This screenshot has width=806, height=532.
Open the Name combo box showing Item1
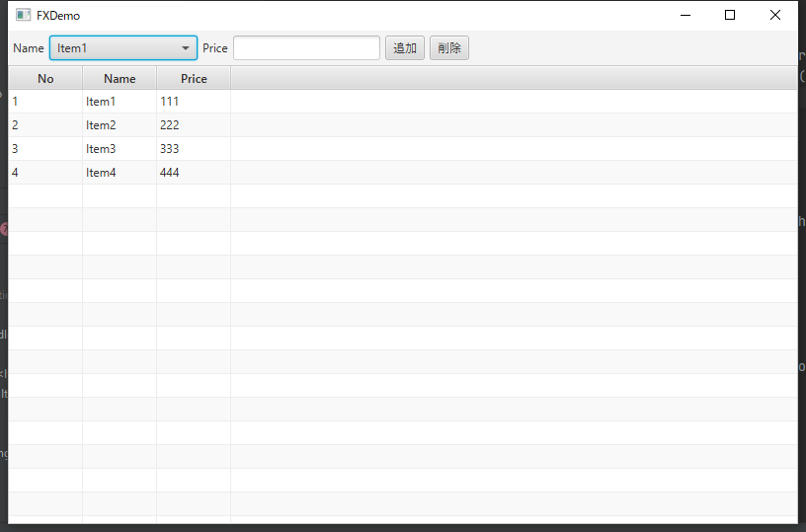coord(123,47)
